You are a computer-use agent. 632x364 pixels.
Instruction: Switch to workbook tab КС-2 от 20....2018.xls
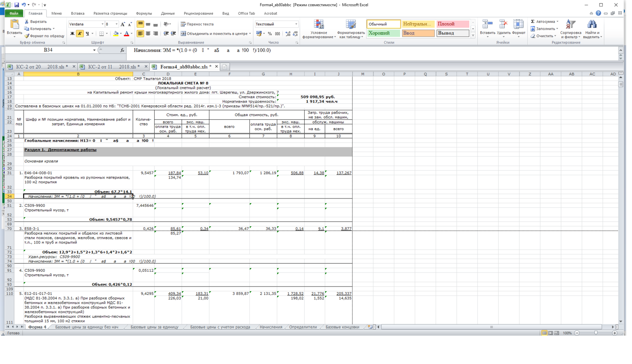pos(42,67)
